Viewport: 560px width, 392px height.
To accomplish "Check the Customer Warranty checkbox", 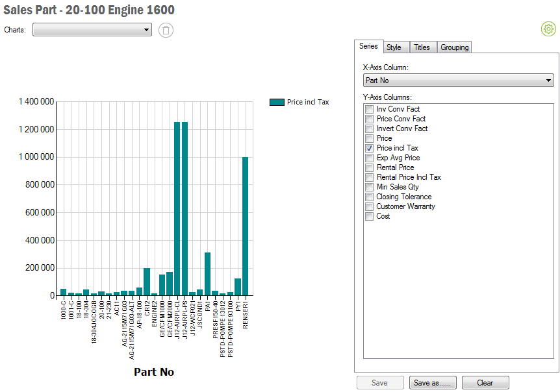I will [x=369, y=206].
